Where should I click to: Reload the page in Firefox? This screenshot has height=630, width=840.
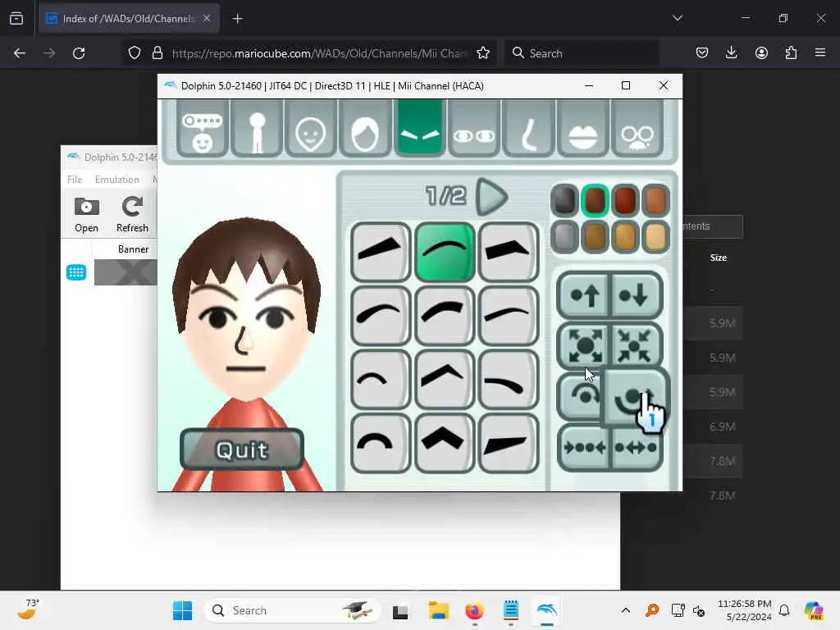coord(79,53)
